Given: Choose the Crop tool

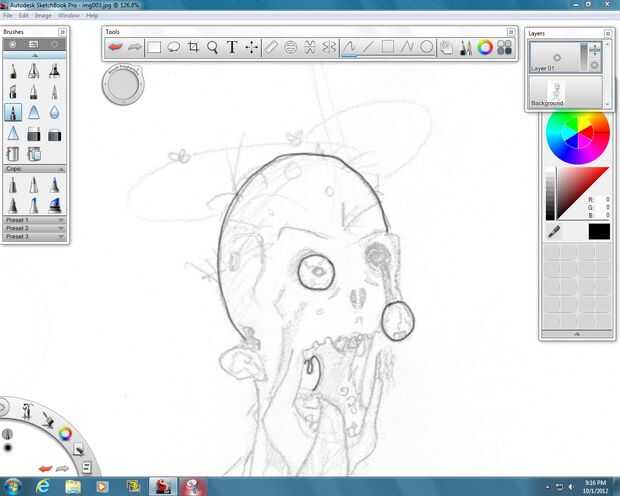Looking at the screenshot, I should (x=193, y=47).
